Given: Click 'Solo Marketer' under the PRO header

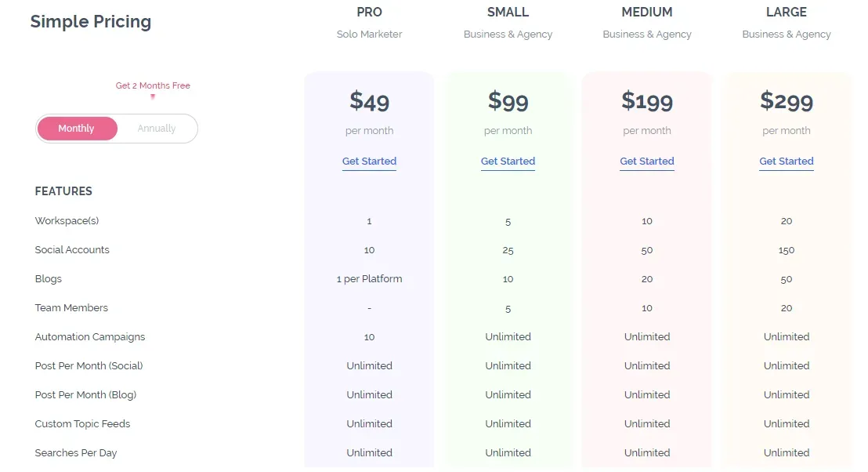Looking at the screenshot, I should click(x=369, y=34).
